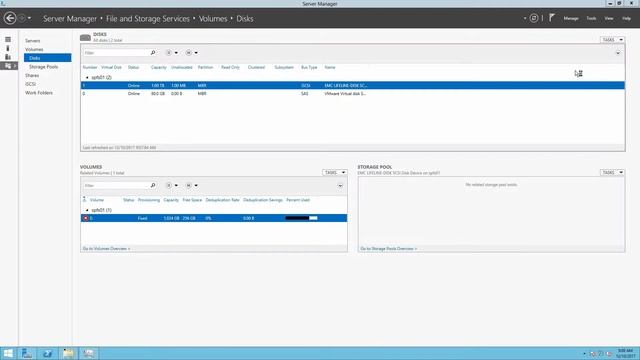Click the Disks filter search magnifier icon

point(153,53)
